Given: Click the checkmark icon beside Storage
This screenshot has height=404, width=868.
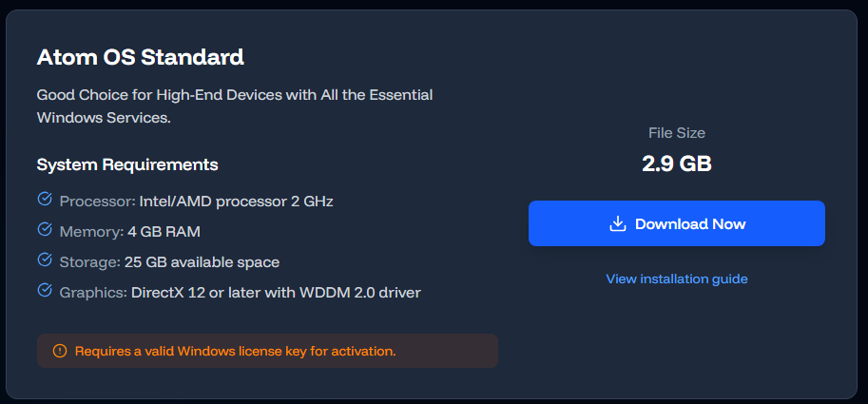Looking at the screenshot, I should pos(45,260).
